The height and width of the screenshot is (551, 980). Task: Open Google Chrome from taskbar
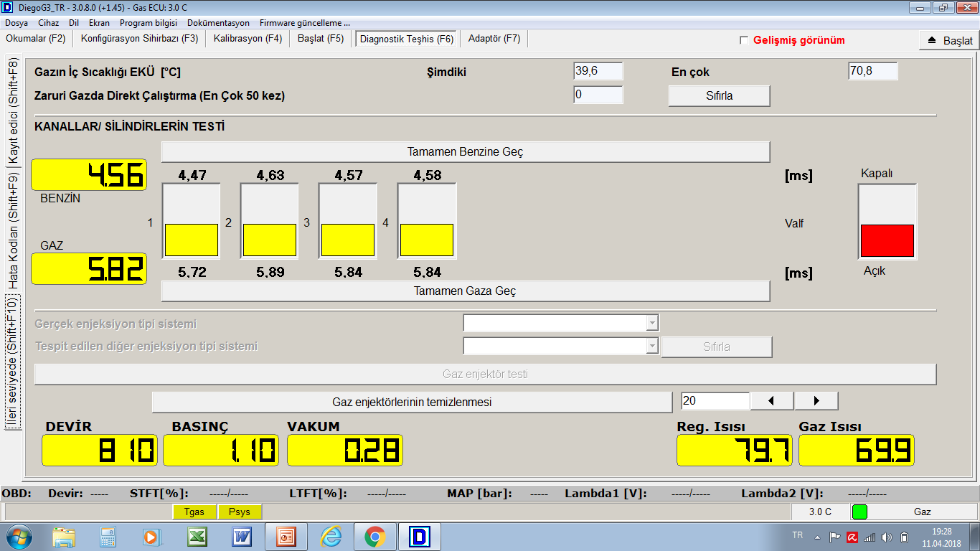[x=374, y=537]
